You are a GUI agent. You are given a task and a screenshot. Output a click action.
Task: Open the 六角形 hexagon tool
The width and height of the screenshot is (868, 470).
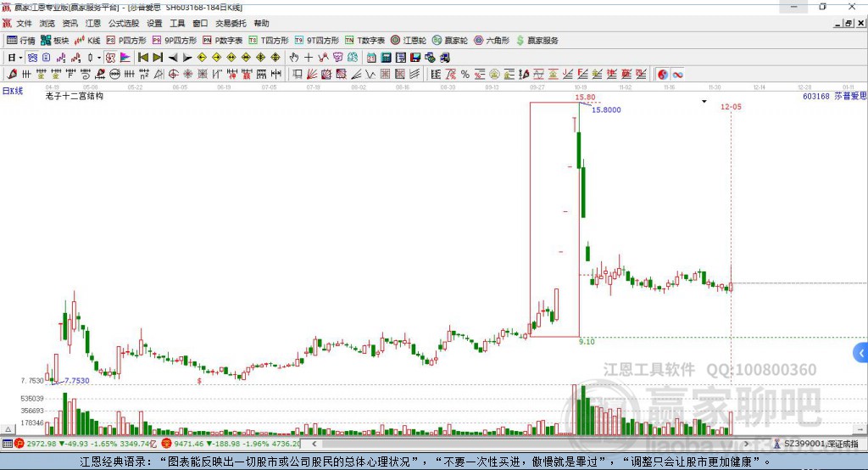pyautogui.click(x=492, y=41)
